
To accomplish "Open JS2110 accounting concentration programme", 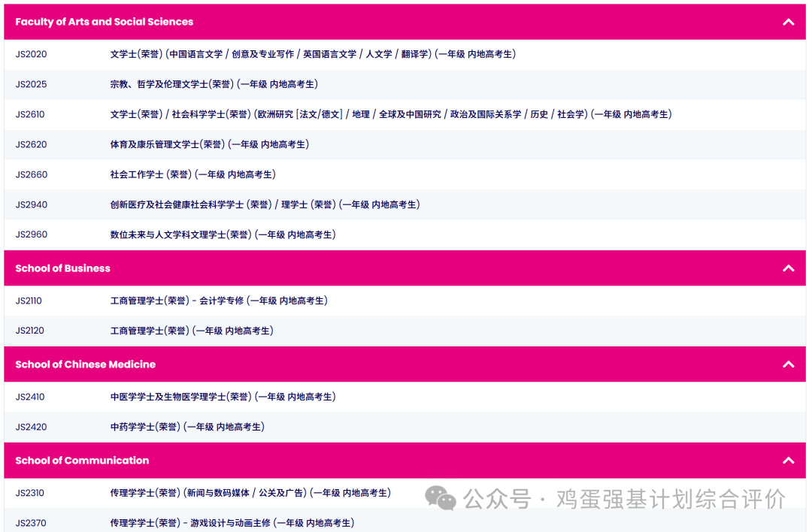I will (218, 301).
